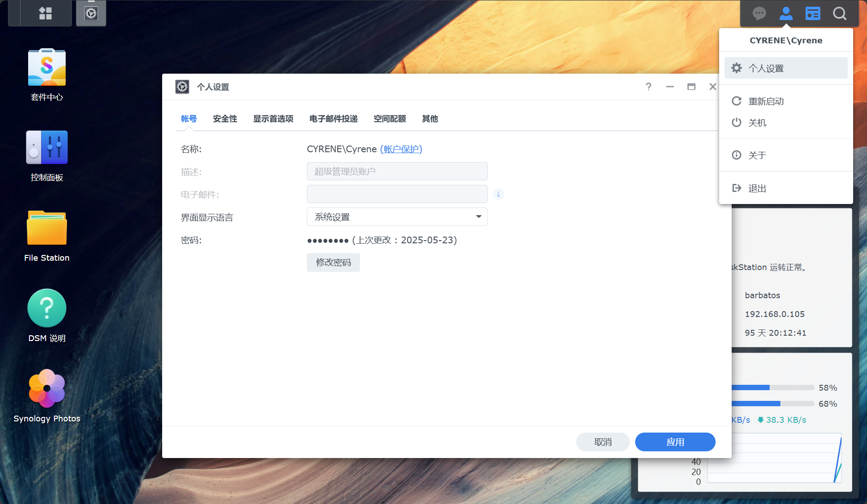Click the 修改密码 button
867x504 pixels.
point(333,262)
